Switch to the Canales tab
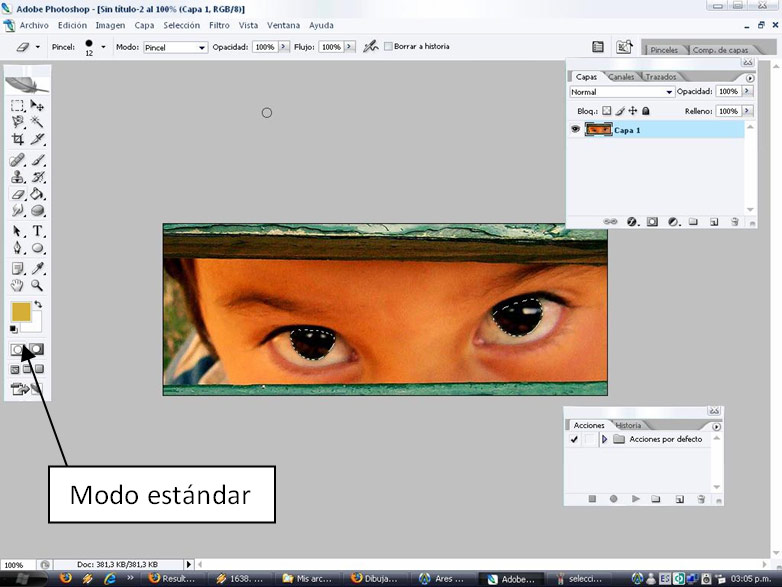Screen dimensions: 782x587 pos(621,77)
